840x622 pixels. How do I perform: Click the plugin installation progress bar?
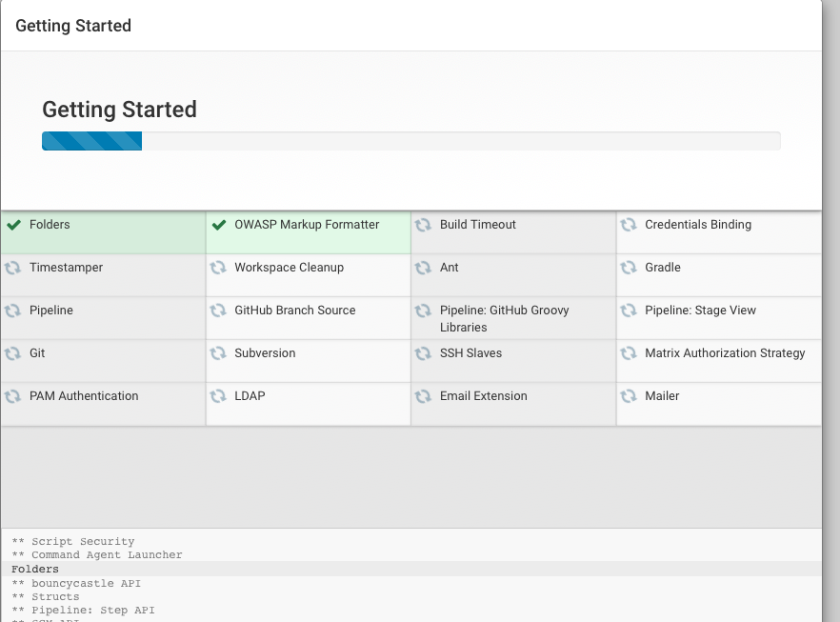coord(410,141)
